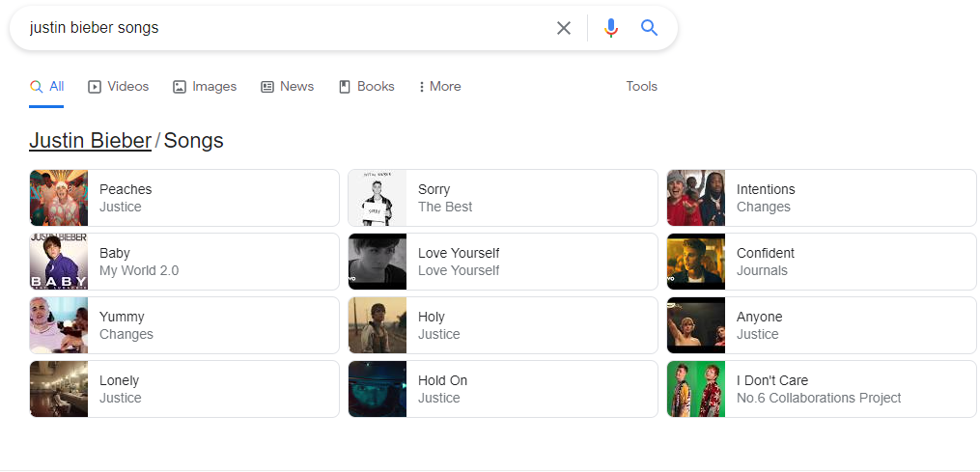Open the Tools options
Viewport: 980px width, 472px height.
click(x=641, y=86)
